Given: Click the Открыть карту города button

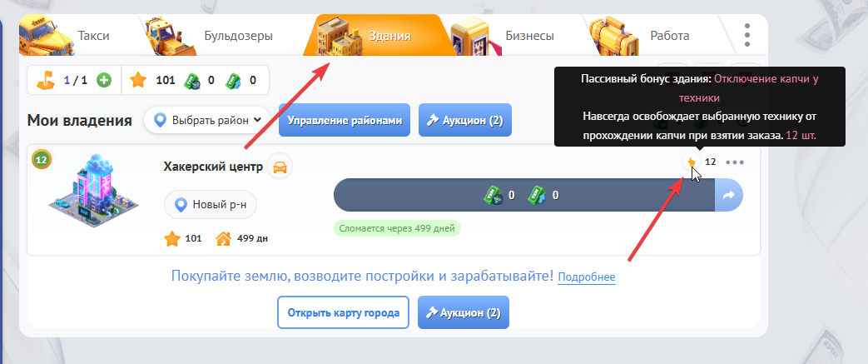Looking at the screenshot, I should coord(343,312).
